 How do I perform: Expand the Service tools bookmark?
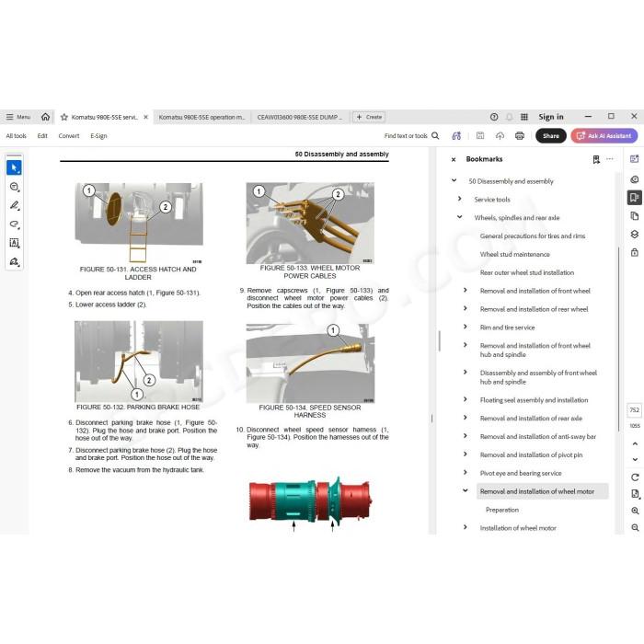coord(460,199)
